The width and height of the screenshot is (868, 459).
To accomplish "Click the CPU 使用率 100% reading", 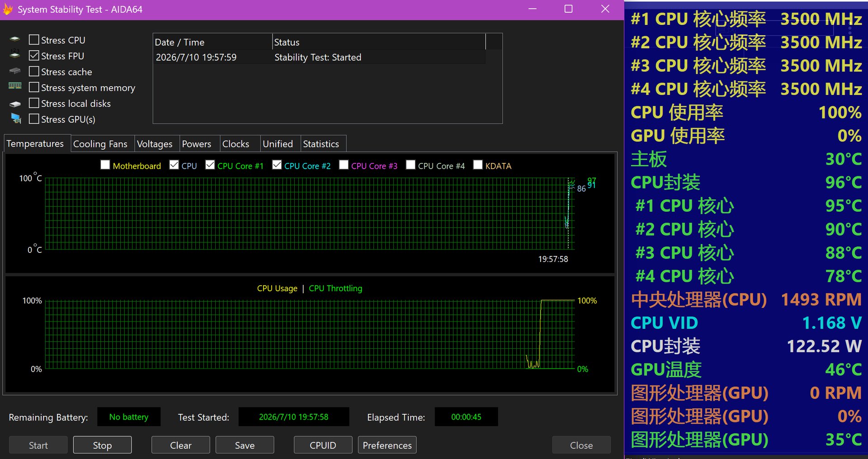I will [x=746, y=112].
